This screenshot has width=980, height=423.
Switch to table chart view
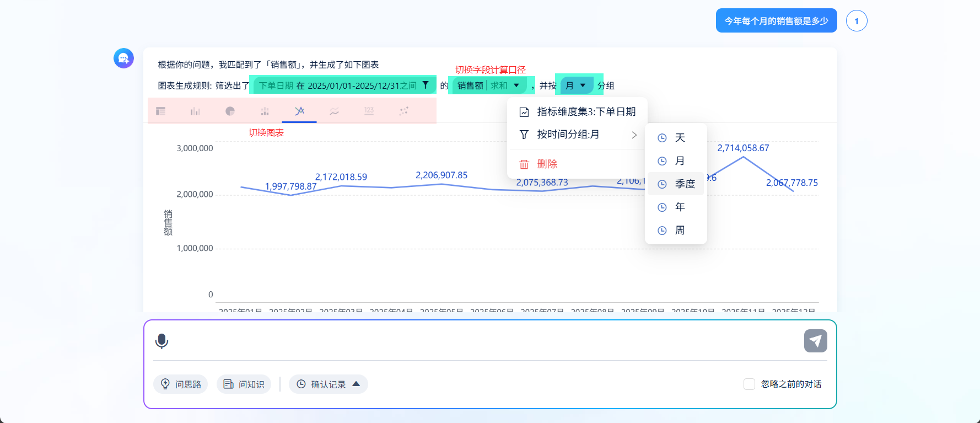[x=161, y=111]
